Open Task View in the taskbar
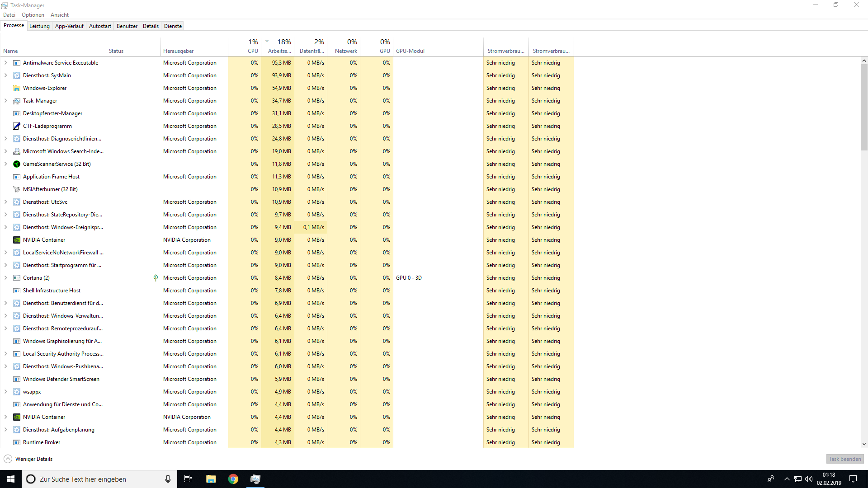This screenshot has height=488, width=868. (x=188, y=479)
